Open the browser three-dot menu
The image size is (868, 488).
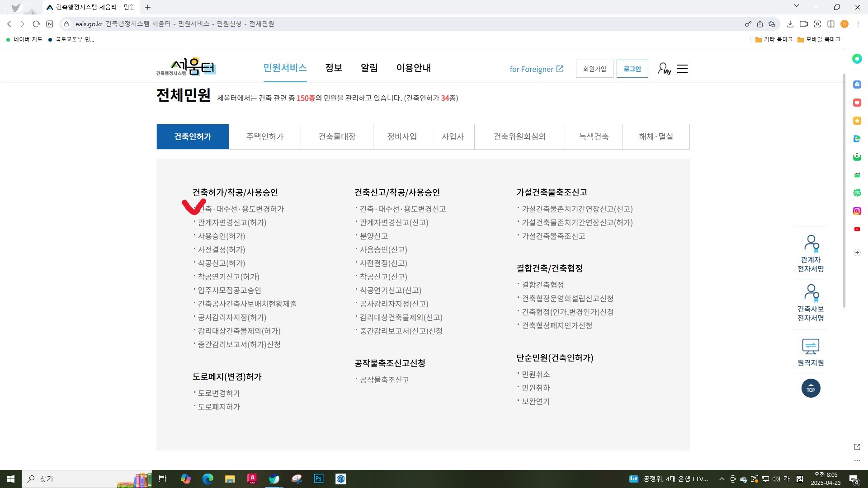click(858, 24)
